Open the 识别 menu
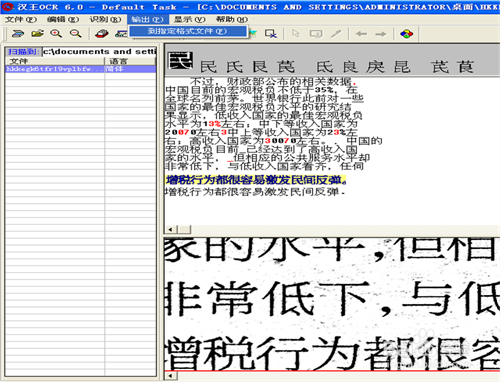Image resolution: width=500 pixels, height=382 pixels. tap(105, 19)
